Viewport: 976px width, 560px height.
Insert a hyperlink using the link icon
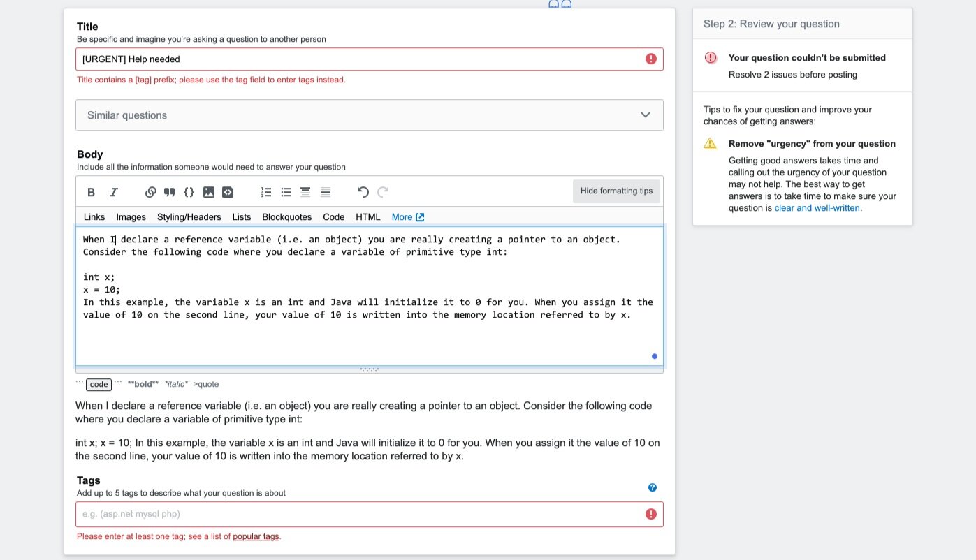[x=150, y=192]
